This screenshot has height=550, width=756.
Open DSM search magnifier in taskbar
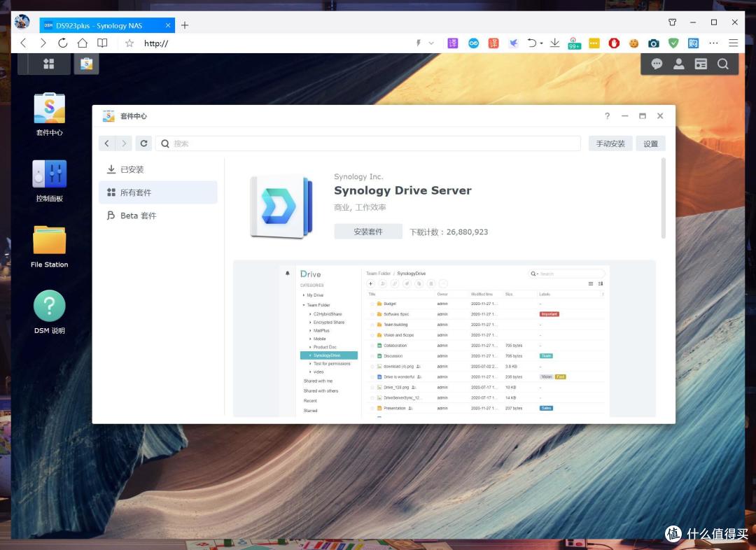pos(722,64)
